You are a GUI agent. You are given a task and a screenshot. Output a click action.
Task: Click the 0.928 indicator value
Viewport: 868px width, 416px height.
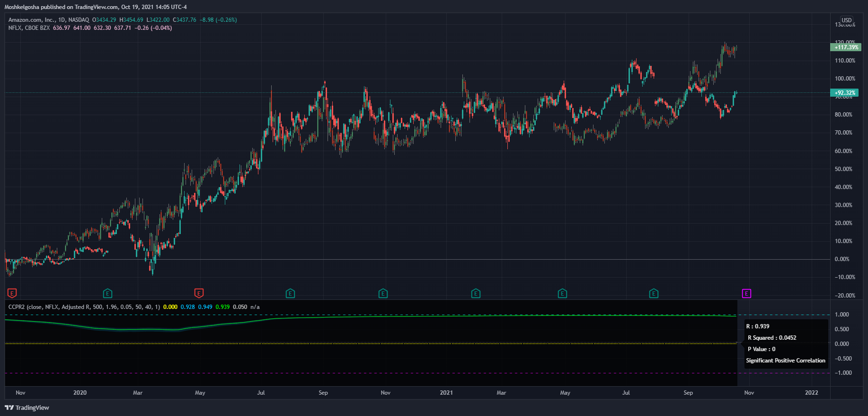tap(188, 307)
